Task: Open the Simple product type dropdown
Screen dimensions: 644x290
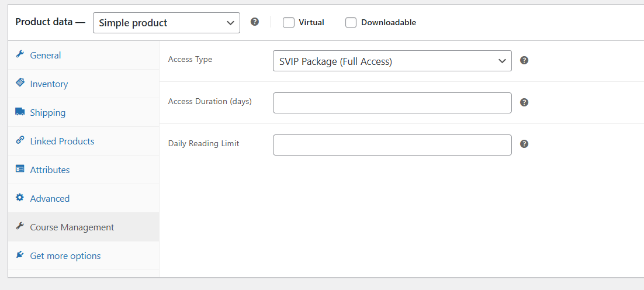Action: (166, 23)
